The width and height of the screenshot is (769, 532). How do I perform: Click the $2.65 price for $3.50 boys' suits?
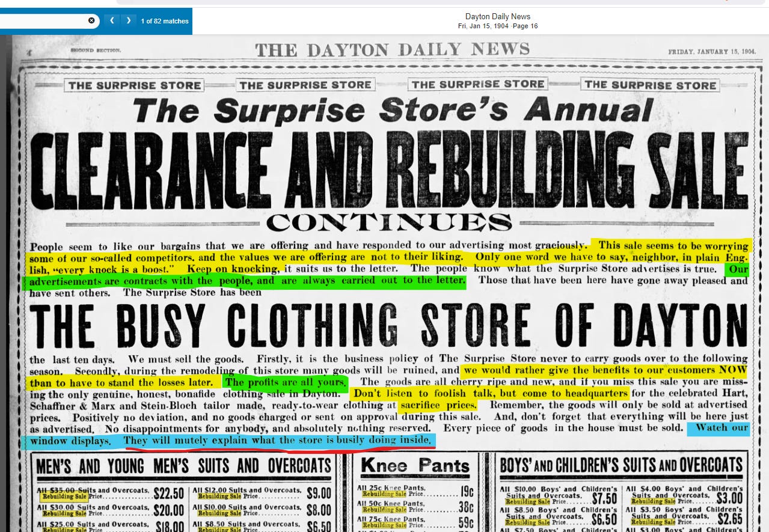(729, 520)
